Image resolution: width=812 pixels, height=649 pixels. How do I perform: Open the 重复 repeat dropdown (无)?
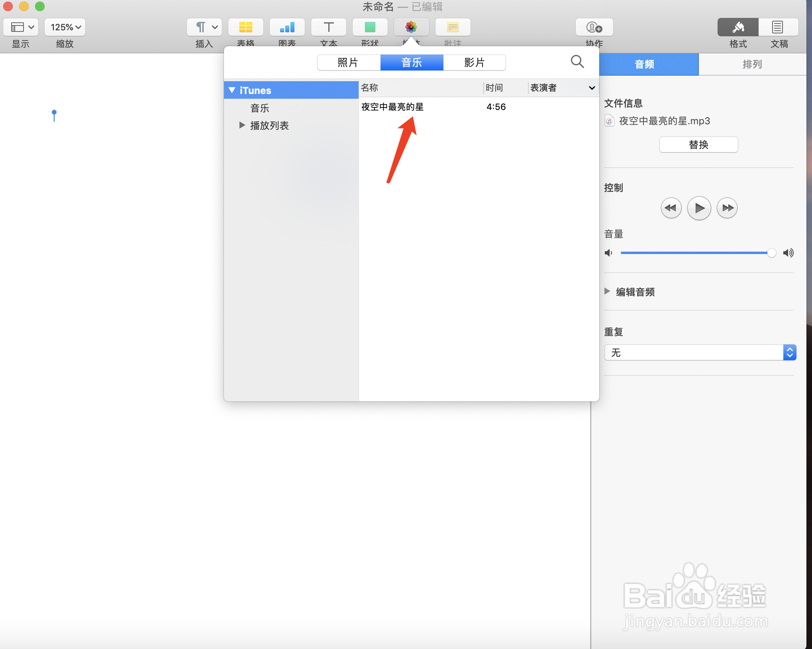(x=700, y=352)
